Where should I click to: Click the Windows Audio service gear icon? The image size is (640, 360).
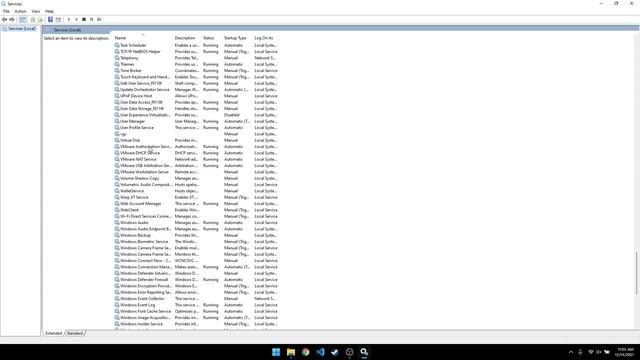(117, 223)
